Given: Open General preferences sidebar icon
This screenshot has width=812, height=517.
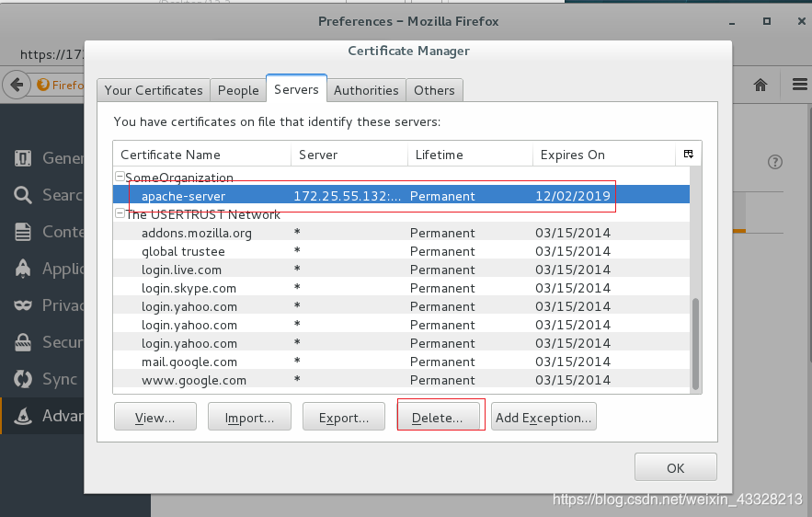Looking at the screenshot, I should [x=23, y=158].
